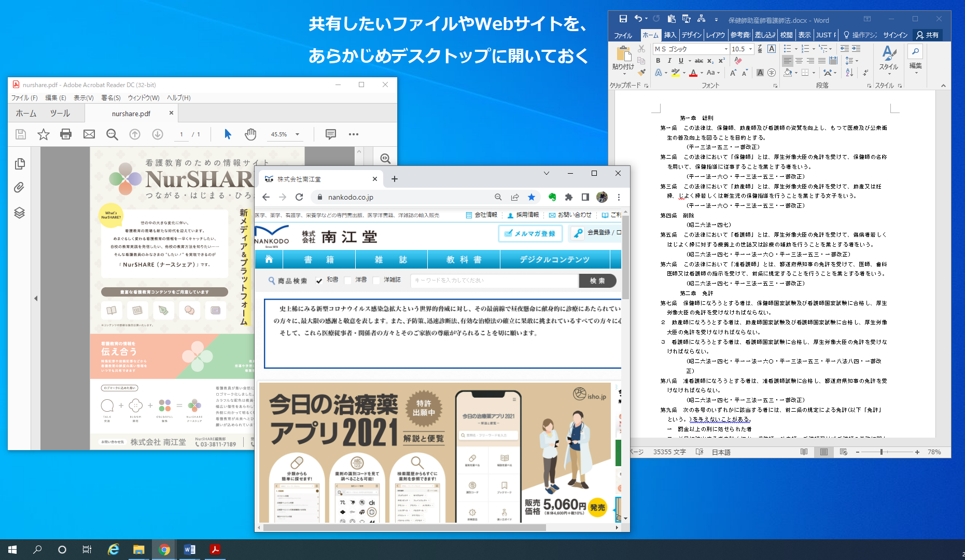Viewport: 965px width, 560px height.
Task: Click Chrome's horizontal scrollbar at the window bottom
Action: tap(404, 527)
